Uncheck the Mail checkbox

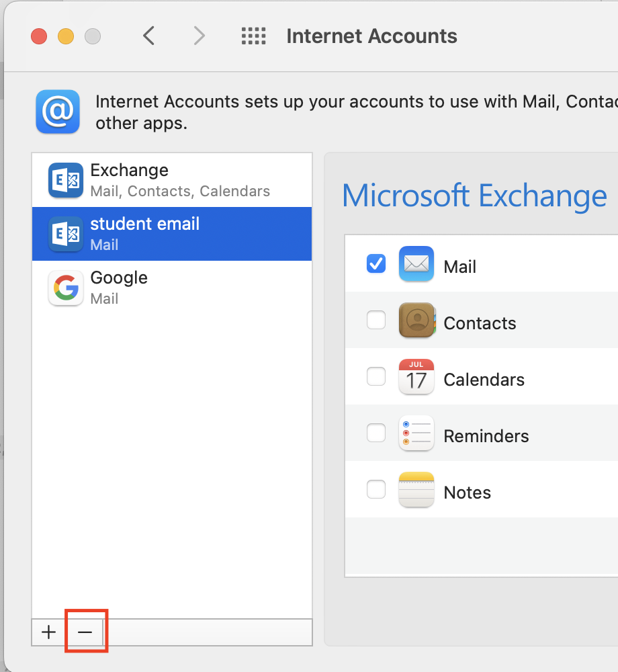tap(376, 264)
